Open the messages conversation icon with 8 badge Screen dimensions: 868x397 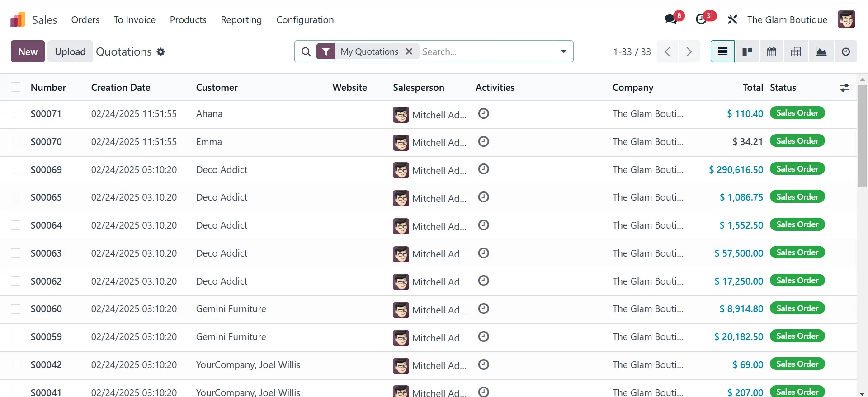point(671,19)
